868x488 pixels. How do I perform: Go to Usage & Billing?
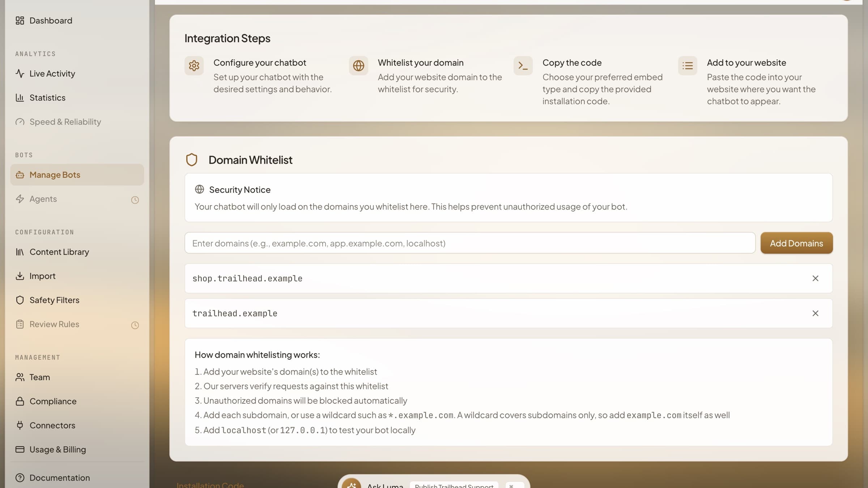pyautogui.click(x=77, y=450)
